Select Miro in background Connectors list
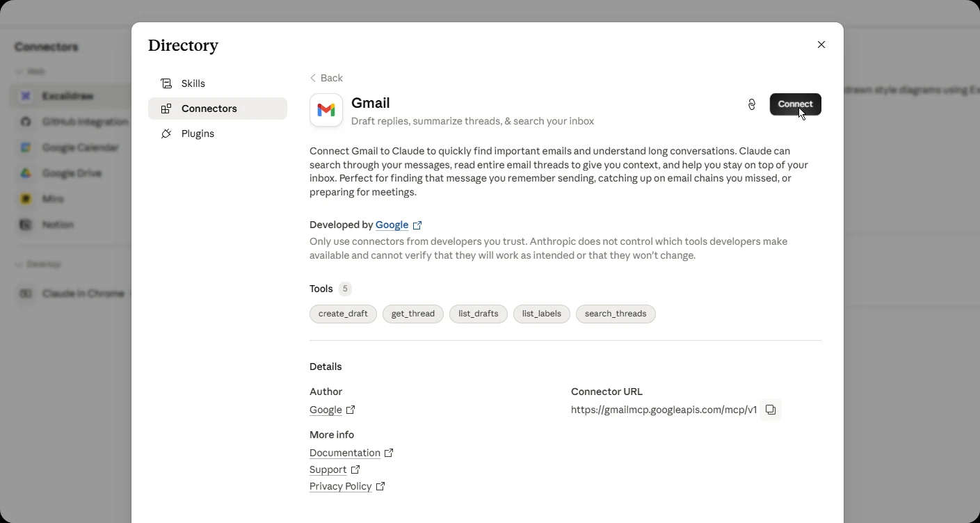Screen dimensions: 980x523 point(70,199)
